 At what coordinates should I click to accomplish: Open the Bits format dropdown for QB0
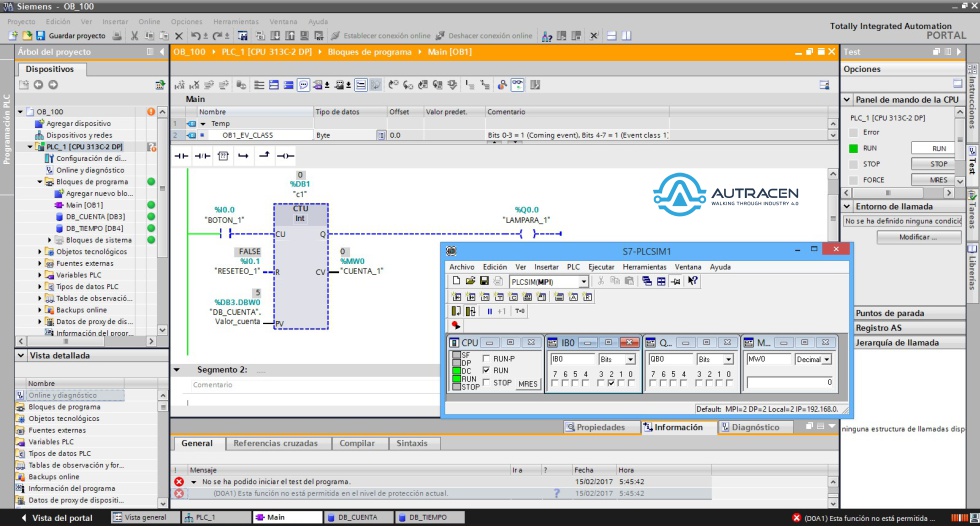click(728, 359)
